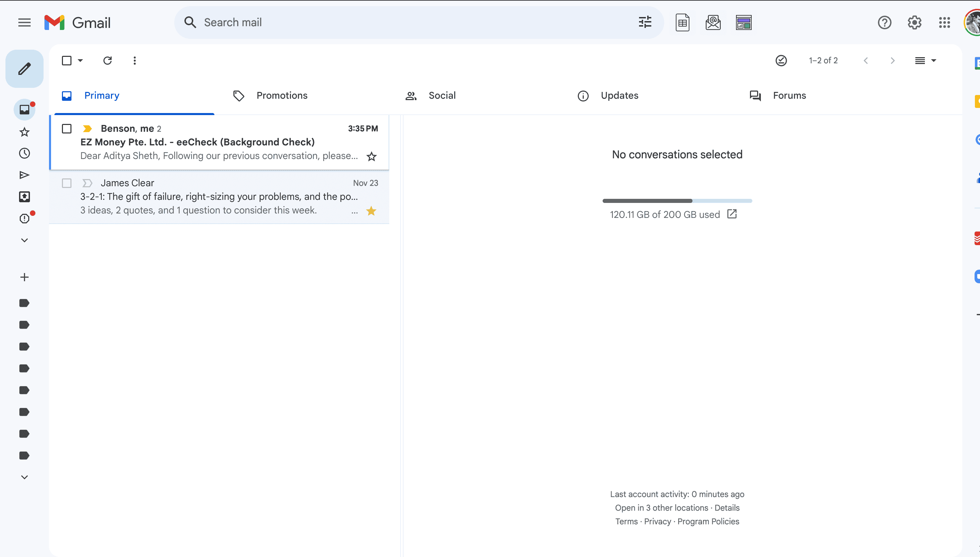Open the Spam folder icon
Viewport: 980px width, 557px height.
pos(24,219)
